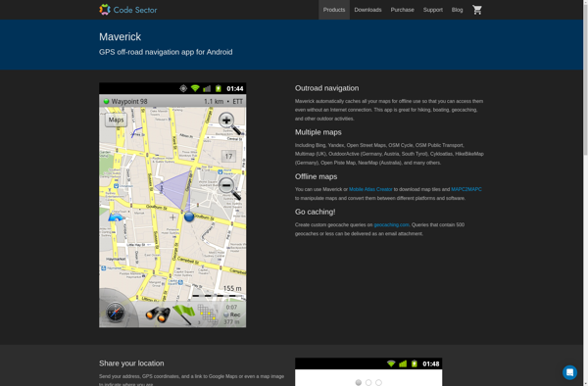Open the shopping cart

(477, 10)
